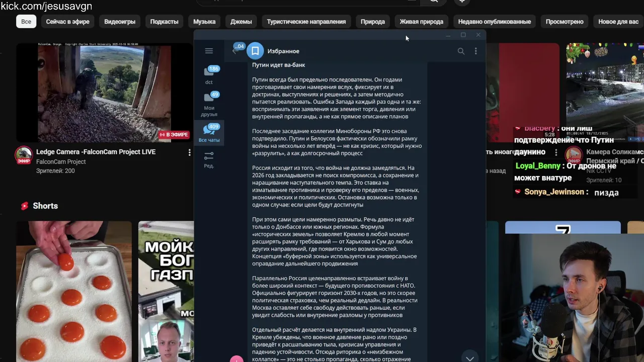The height and width of the screenshot is (362, 644).
Task: Select the Подкасты filter chip
Action: click(164, 22)
